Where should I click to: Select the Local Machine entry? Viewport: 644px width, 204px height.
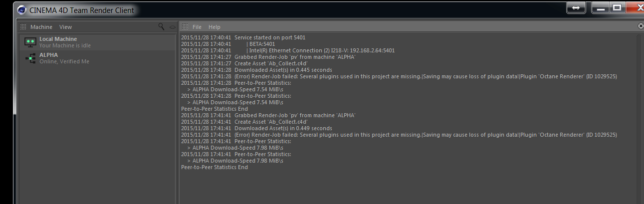click(98, 42)
